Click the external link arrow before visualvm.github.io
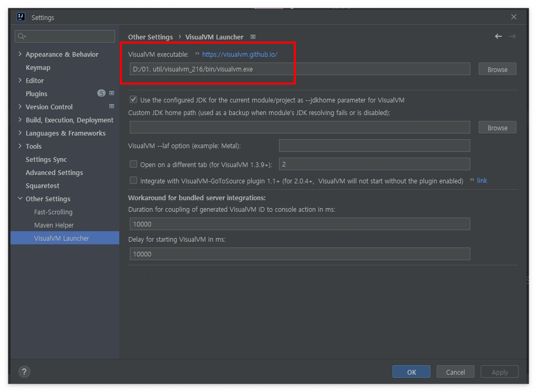The height and width of the screenshot is (392, 537). pos(197,54)
